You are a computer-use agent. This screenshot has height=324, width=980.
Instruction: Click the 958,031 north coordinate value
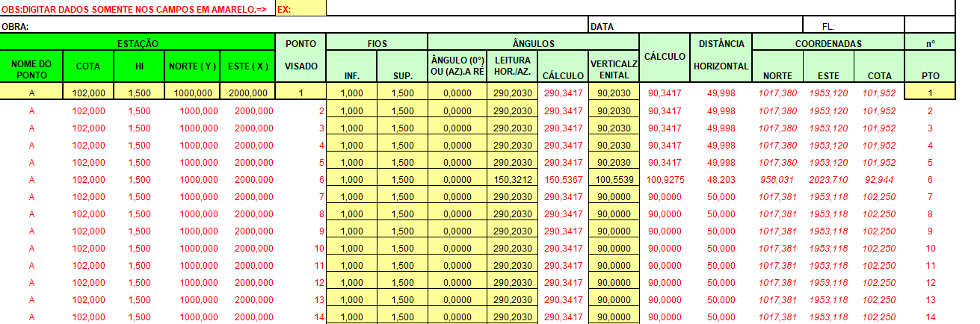[777, 180]
